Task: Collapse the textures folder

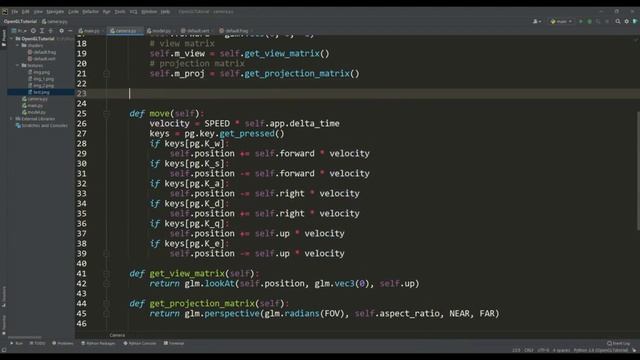Action: click(18, 65)
